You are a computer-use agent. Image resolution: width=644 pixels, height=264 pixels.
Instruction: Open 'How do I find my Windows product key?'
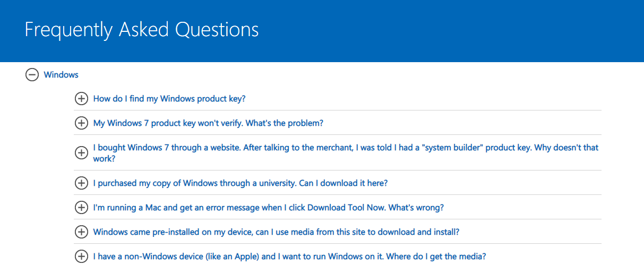pos(169,98)
